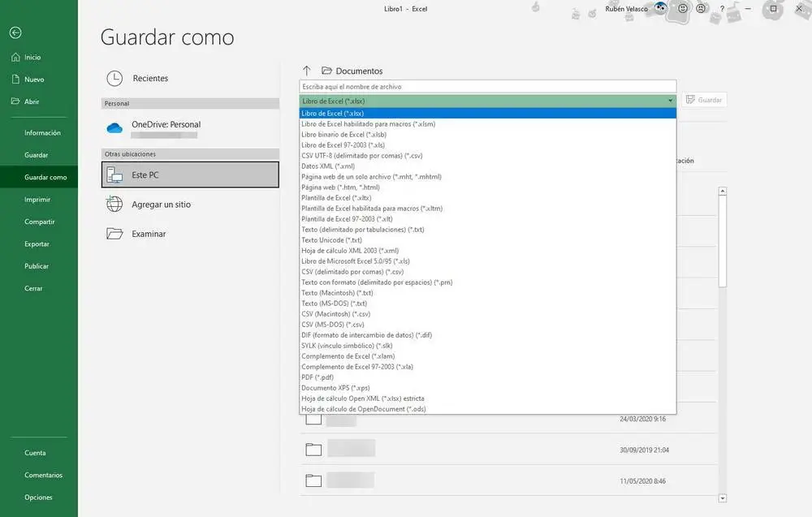Select SYLK (vínculo simbólico) (*.slk)
Viewport: 812px width, 517px height.
coord(488,346)
